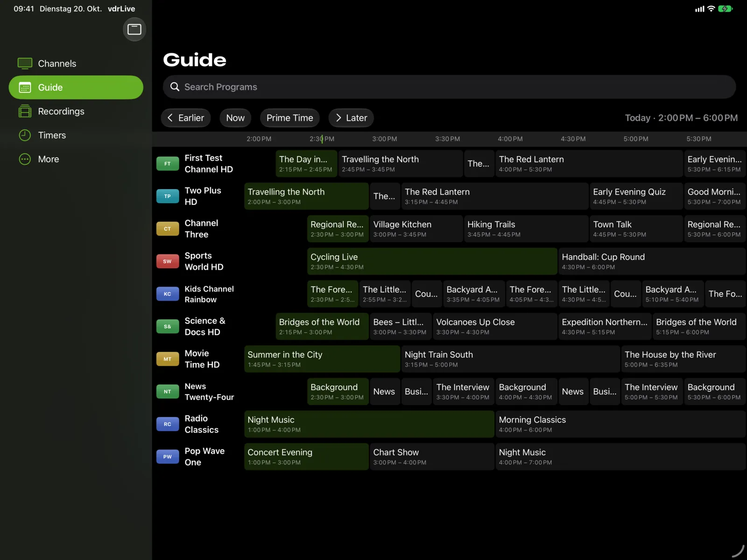
Task: Click the TP channel logo
Action: (168, 196)
